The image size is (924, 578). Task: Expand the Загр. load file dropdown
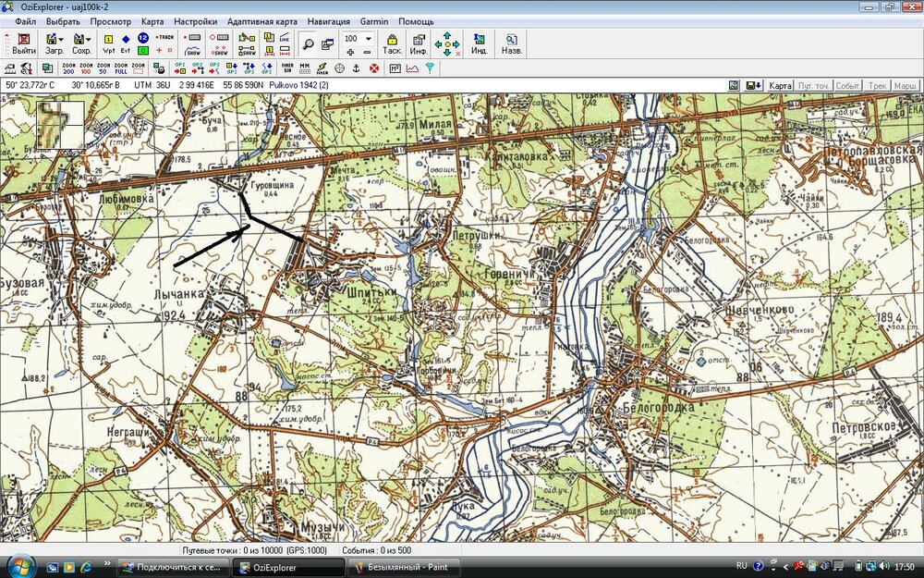[61, 40]
